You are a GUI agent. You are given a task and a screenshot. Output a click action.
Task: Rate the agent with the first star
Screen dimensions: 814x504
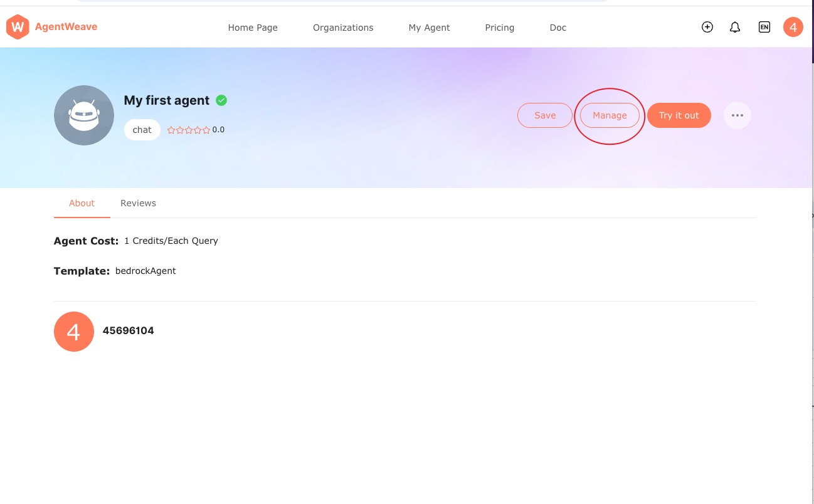171,130
